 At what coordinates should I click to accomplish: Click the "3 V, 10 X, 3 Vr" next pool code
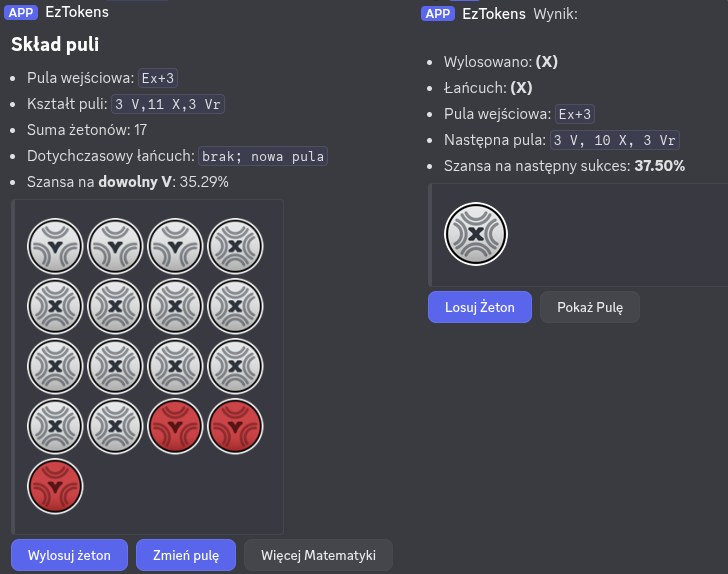tap(616, 140)
